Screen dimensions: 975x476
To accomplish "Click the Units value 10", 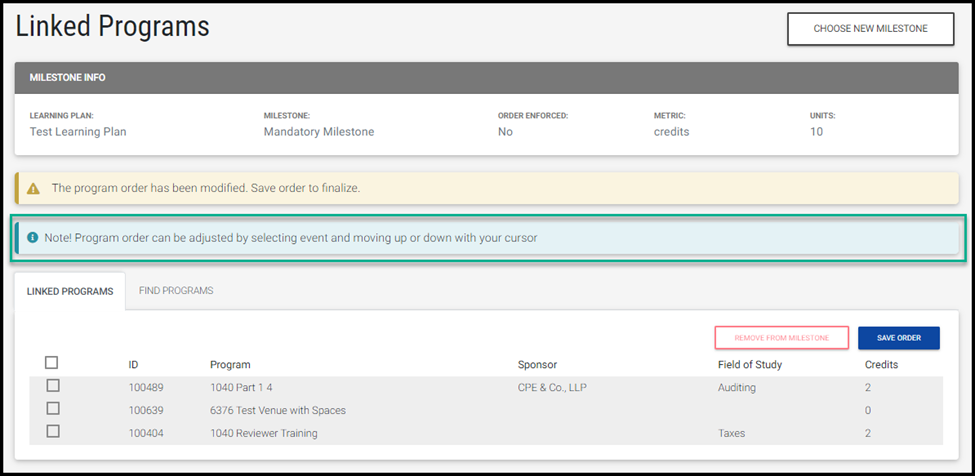I will [816, 132].
